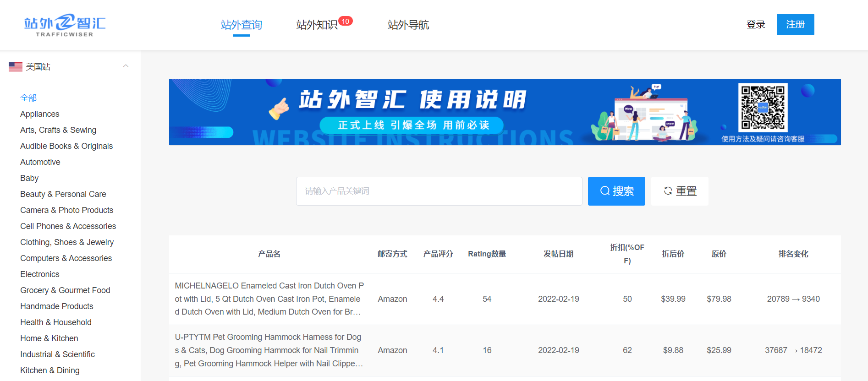Go to the 站外导航 tab
Screen dimensions: 868x381
[x=408, y=25]
